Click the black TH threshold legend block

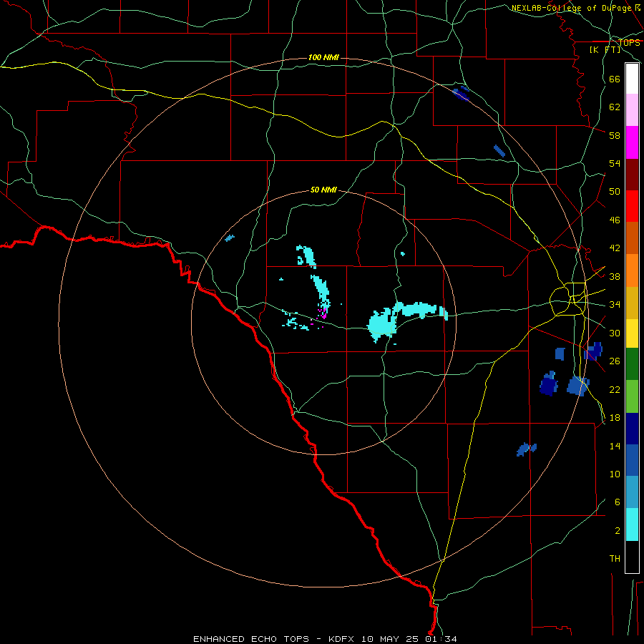(632, 557)
